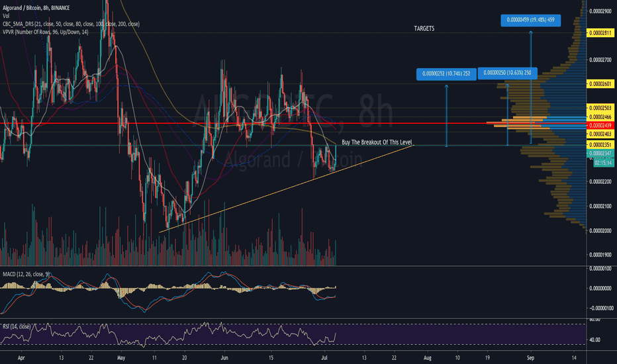617x364 pixels.
Task: Click the 02:15:14 bar countdown label
Action: coord(603,163)
